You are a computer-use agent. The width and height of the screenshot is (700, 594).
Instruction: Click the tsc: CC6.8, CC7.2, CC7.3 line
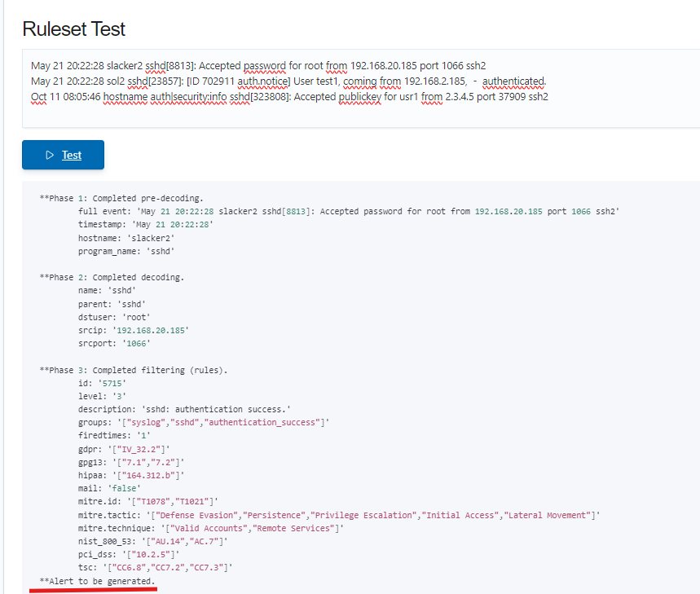(156, 568)
